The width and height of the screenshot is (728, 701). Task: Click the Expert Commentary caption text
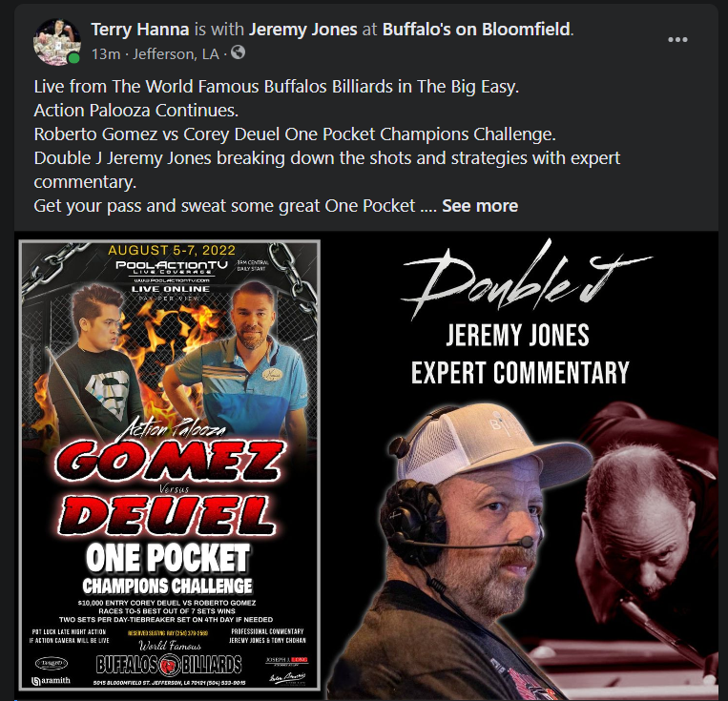[520, 373]
